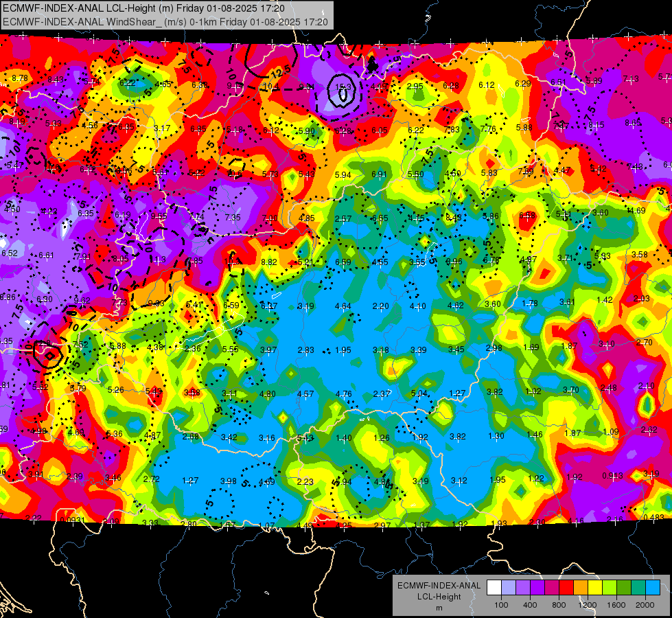Click the ECMWF-INDEX-ANAL legend heading

[x=439, y=586]
